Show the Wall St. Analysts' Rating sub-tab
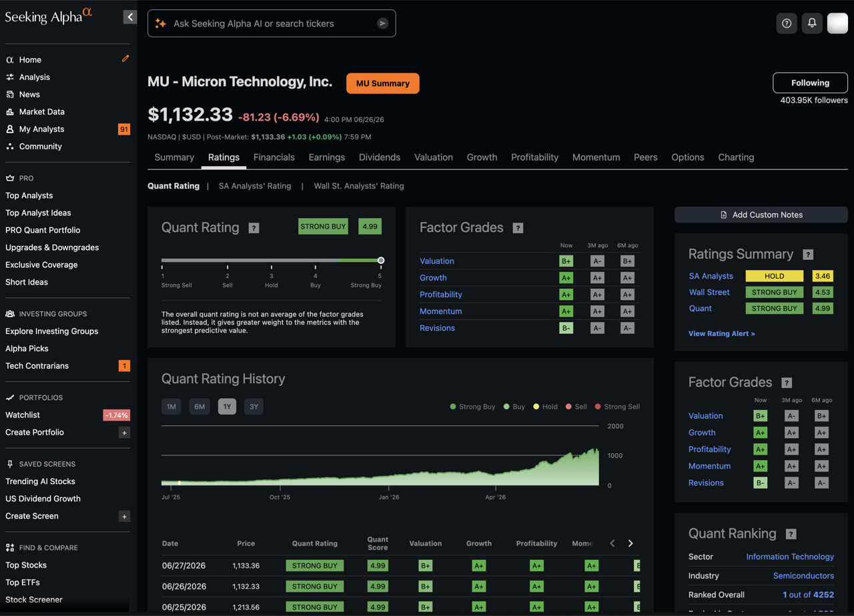The image size is (854, 616). 359,186
